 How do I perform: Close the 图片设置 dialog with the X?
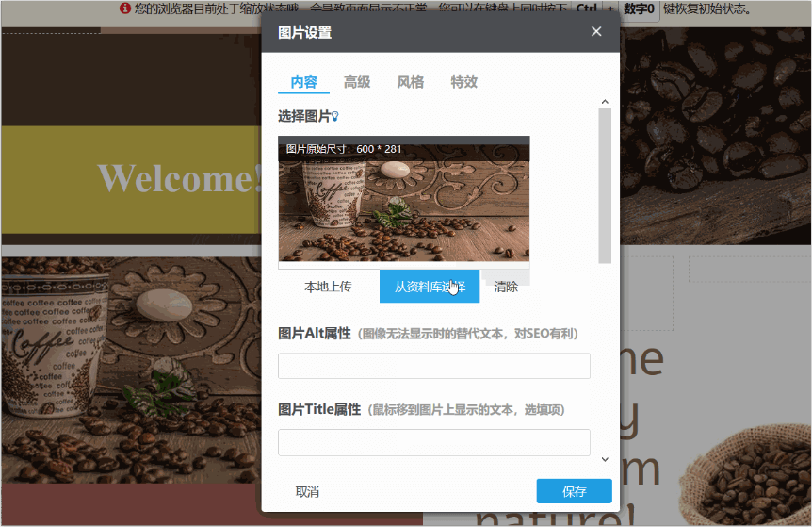point(596,32)
